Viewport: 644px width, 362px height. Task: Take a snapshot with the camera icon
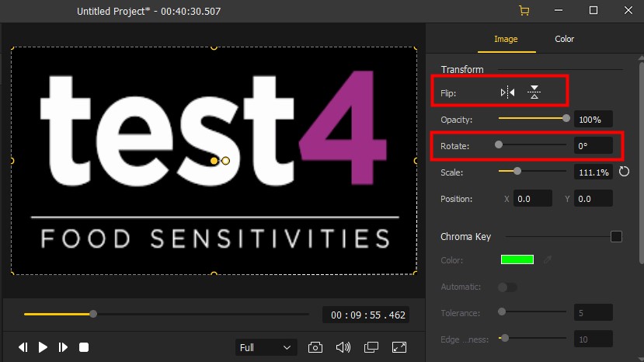315,347
